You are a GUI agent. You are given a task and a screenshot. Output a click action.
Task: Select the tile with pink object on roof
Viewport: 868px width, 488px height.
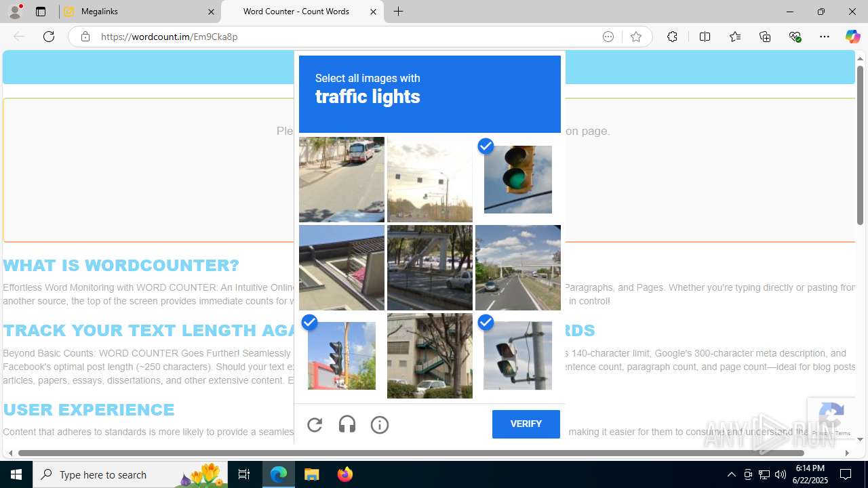tap(342, 268)
